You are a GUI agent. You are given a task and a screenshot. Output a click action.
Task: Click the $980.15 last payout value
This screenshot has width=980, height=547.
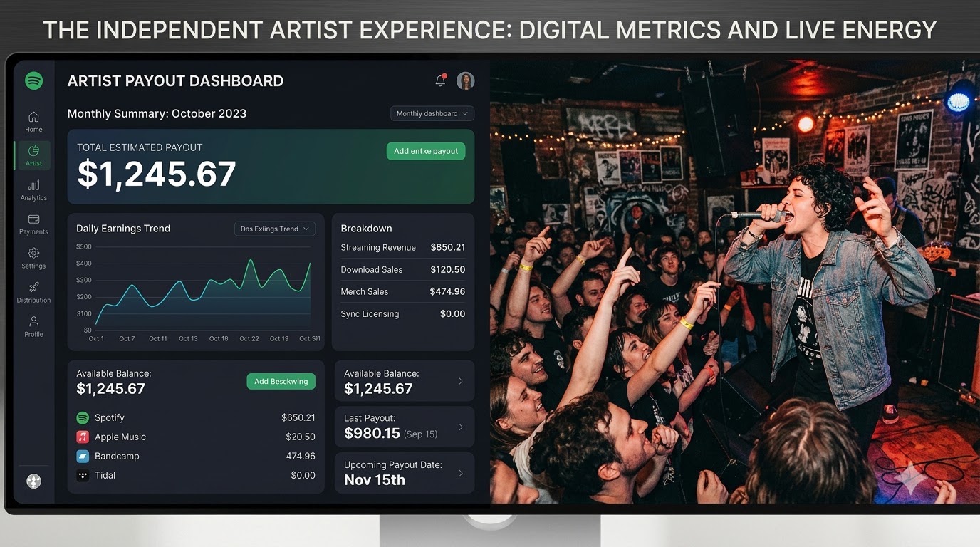point(372,433)
